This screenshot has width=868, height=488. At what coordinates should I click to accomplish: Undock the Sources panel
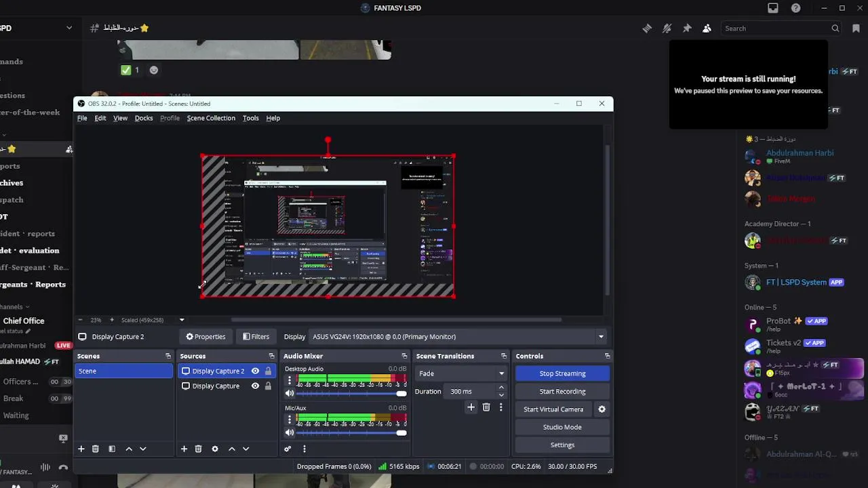(x=271, y=356)
